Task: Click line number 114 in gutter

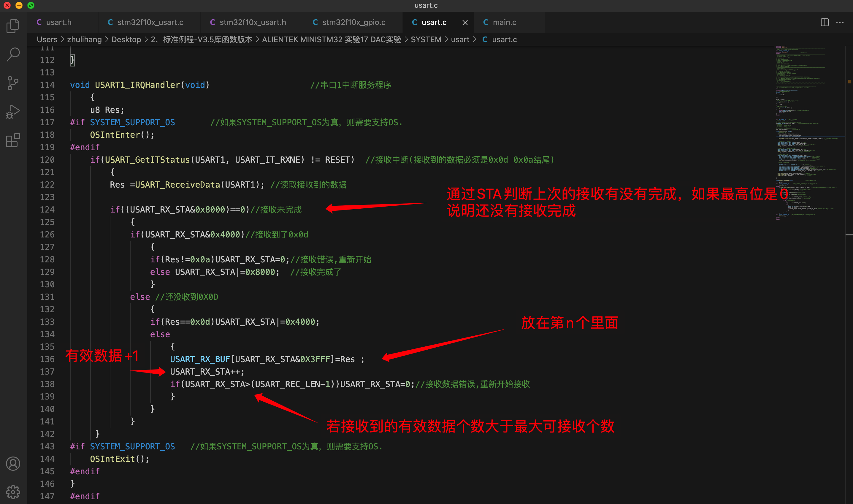Action: click(47, 85)
